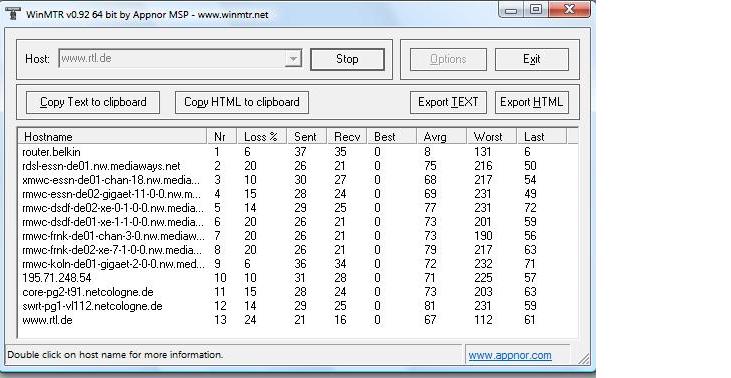
Task: Copy HTML to clipboard
Action: coord(241,102)
